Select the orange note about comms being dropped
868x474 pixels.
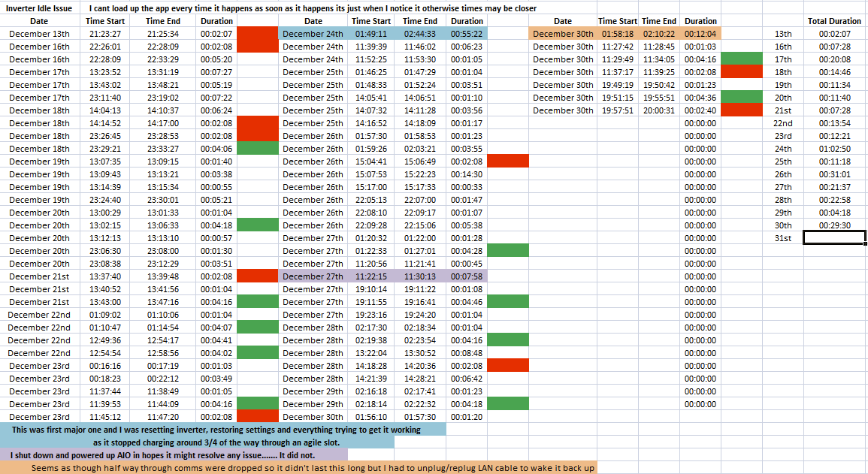(299, 468)
